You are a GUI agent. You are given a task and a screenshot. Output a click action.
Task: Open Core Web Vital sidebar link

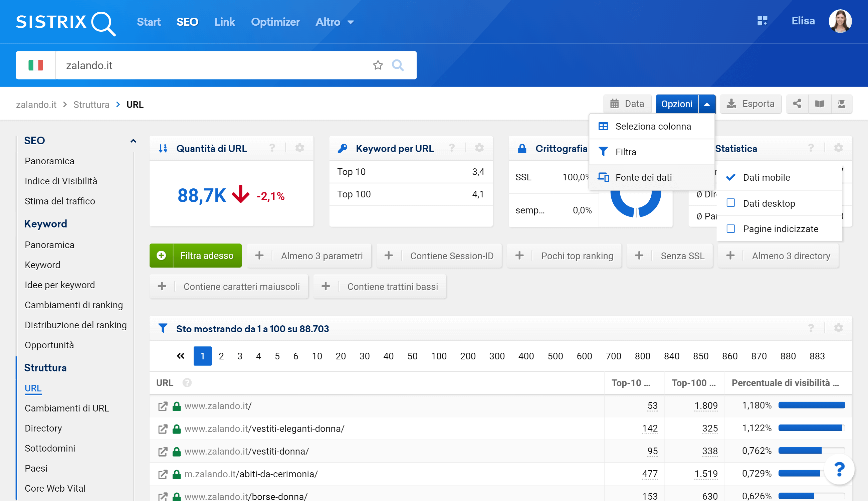[x=55, y=488]
